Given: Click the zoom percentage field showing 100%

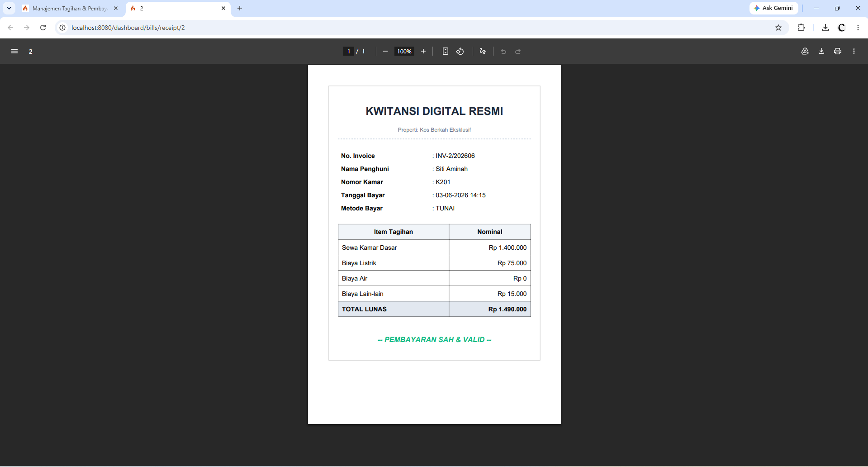Looking at the screenshot, I should (404, 52).
